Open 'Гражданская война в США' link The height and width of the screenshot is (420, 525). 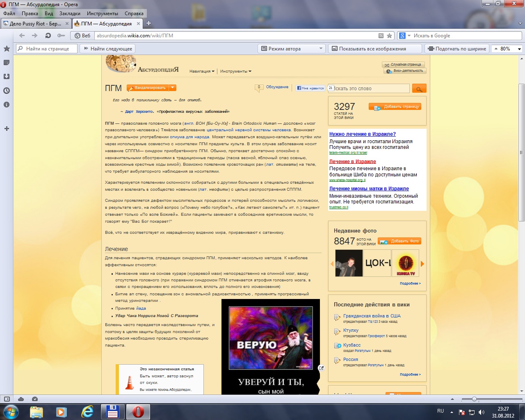372,316
